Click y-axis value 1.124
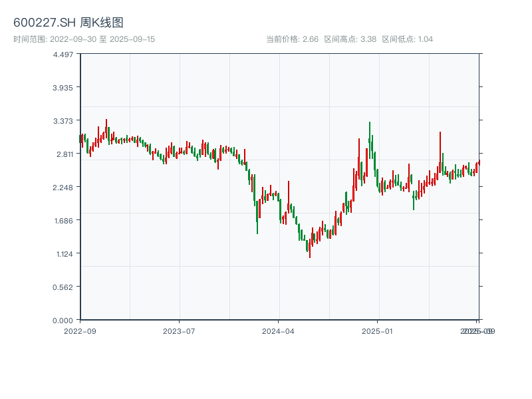The height and width of the screenshot is (399, 532). 65,254
